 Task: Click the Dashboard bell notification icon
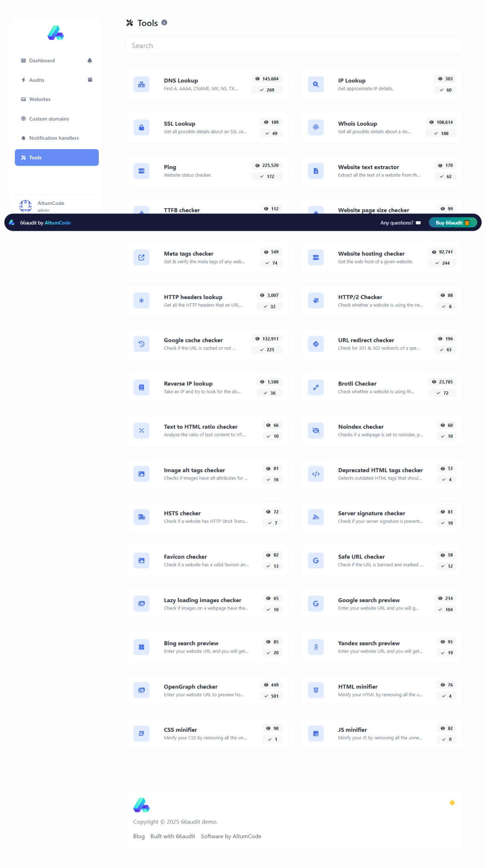pos(90,61)
